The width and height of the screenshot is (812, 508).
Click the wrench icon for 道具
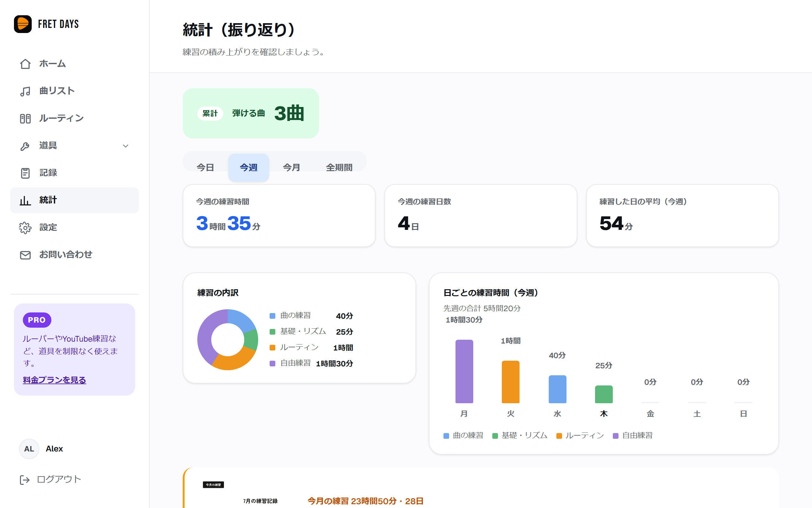(x=25, y=146)
